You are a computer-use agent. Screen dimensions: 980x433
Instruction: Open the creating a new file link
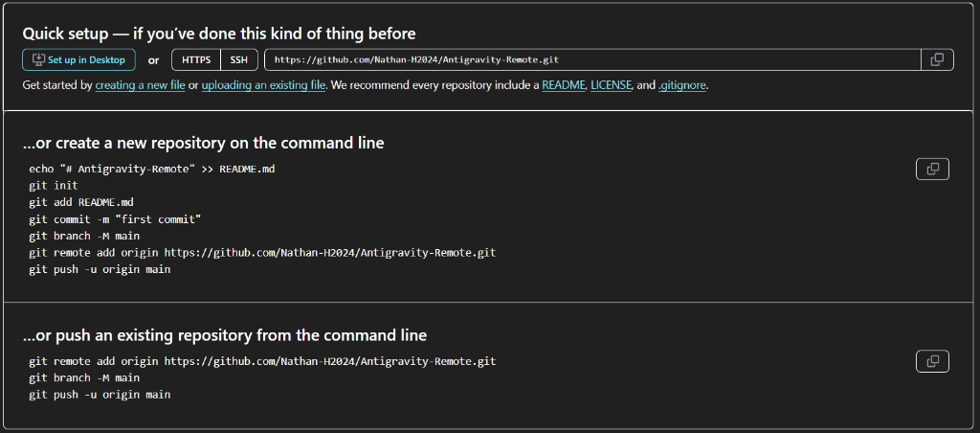point(140,85)
